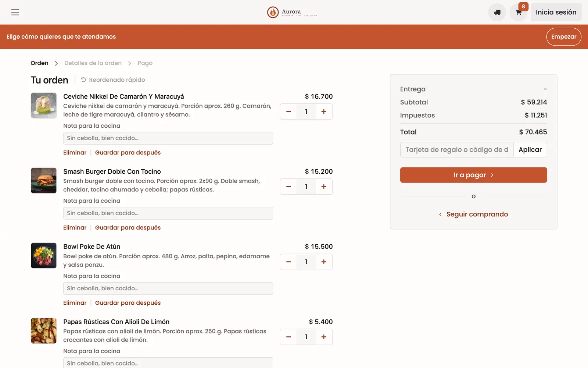Open the shopping cart with 8 items
The width and height of the screenshot is (588, 368).
pos(519,12)
